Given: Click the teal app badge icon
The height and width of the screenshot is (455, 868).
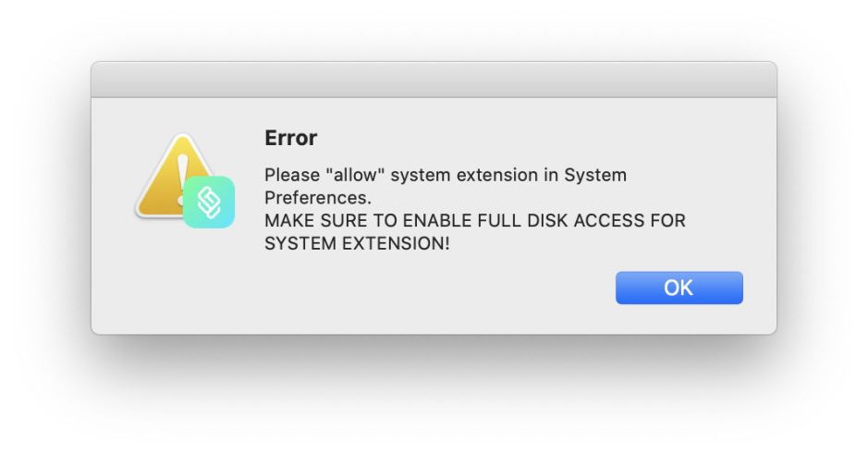Looking at the screenshot, I should 209,203.
